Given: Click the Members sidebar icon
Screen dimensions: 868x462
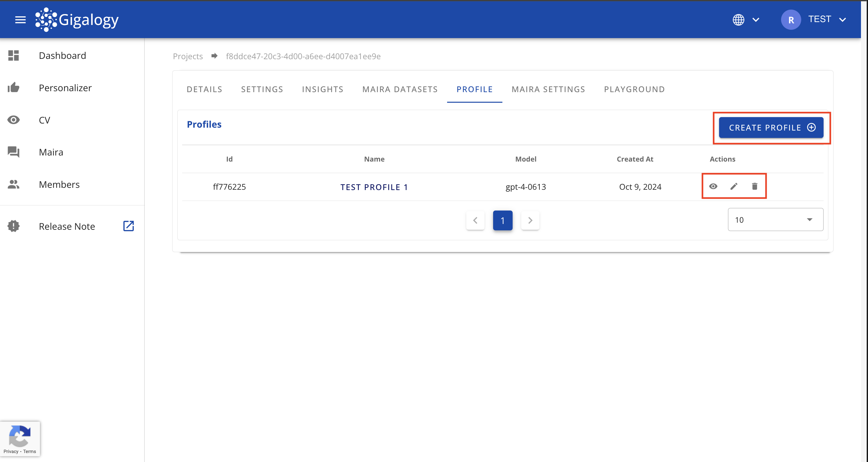Looking at the screenshot, I should [14, 185].
